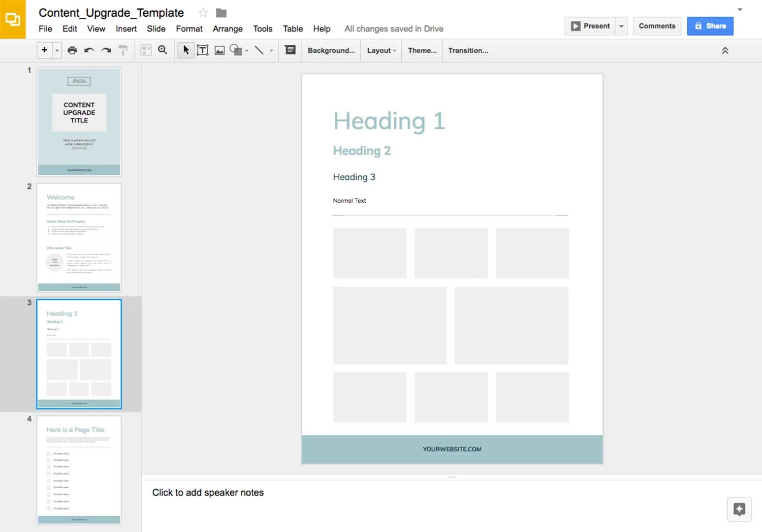
Task: Undo the last action
Action: [89, 50]
